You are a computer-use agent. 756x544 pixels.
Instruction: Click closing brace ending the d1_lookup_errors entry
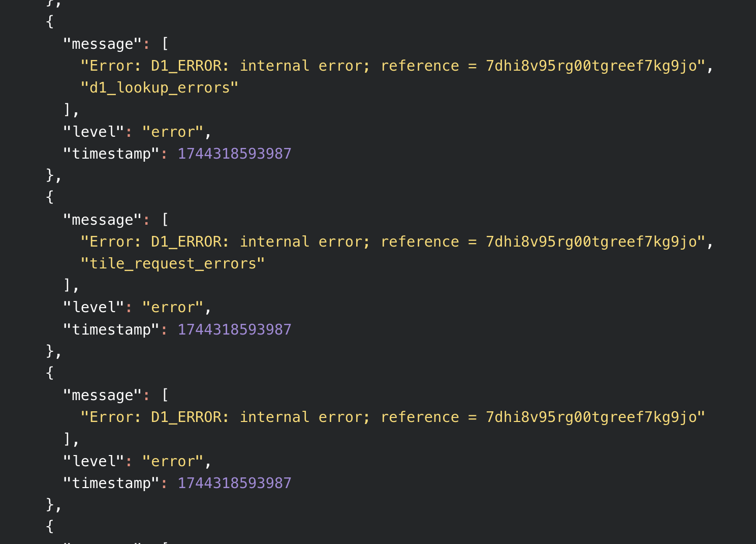(50, 175)
